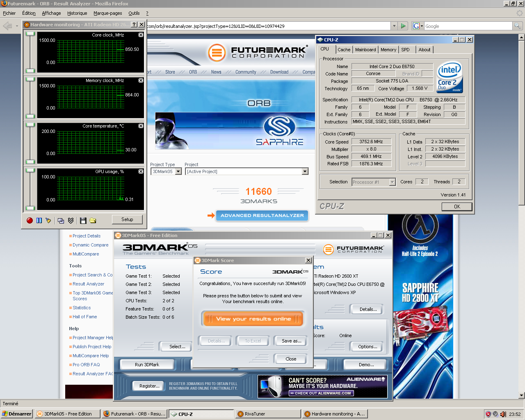Open the back button history dropdown arrow
The width and height of the screenshot is (525, 420).
tap(17, 26)
